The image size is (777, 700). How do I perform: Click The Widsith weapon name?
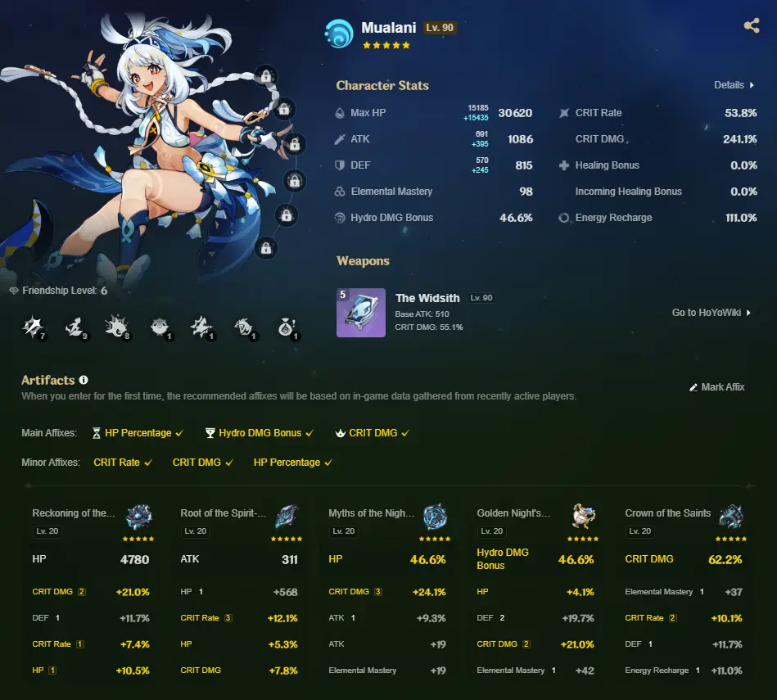coord(427,298)
